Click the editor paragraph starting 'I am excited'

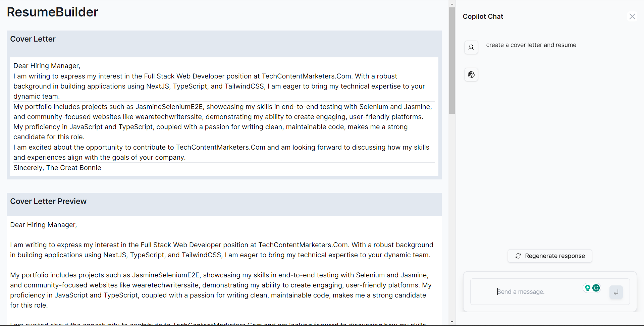tap(224, 152)
